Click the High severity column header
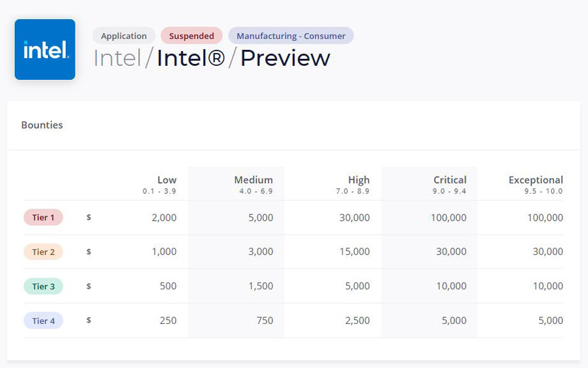The image size is (588, 368). coord(359,180)
